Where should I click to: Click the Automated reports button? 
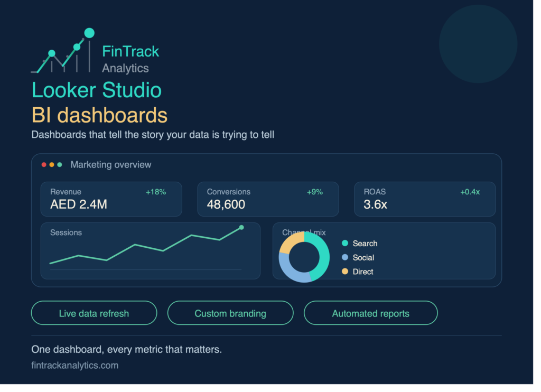click(371, 313)
